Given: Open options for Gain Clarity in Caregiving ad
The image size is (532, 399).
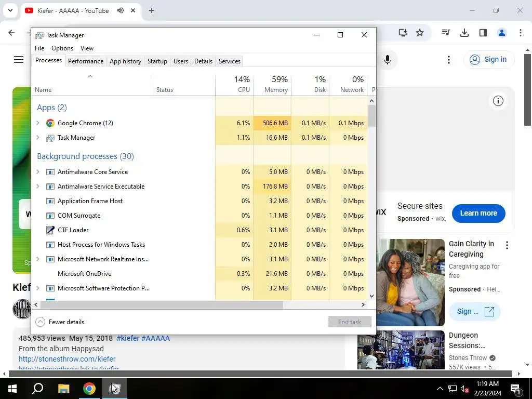Looking at the screenshot, I should click(507, 245).
